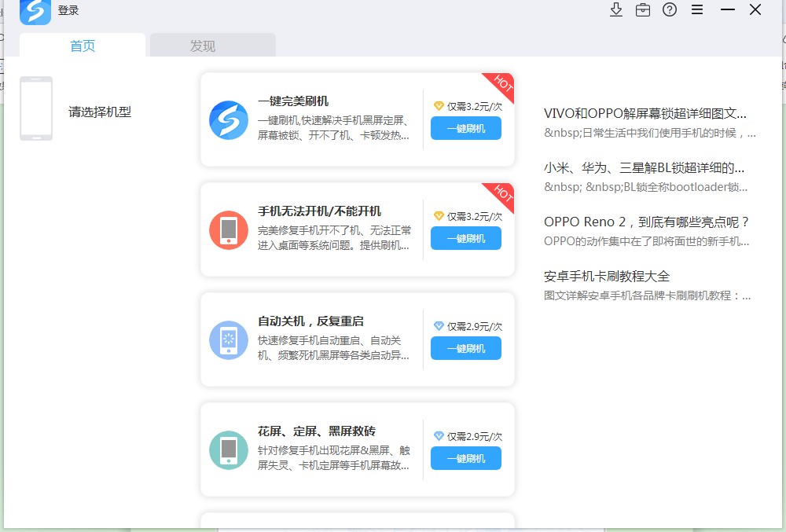The width and height of the screenshot is (786, 532).
Task: Click 一键刷机 button in 自动关机 card
Action: click(x=466, y=348)
